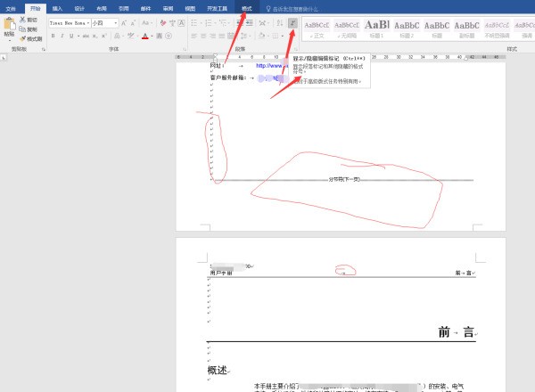The height and width of the screenshot is (392, 535).
Task: Switch to the Developer (开发工具) tab
Action: 217,9
